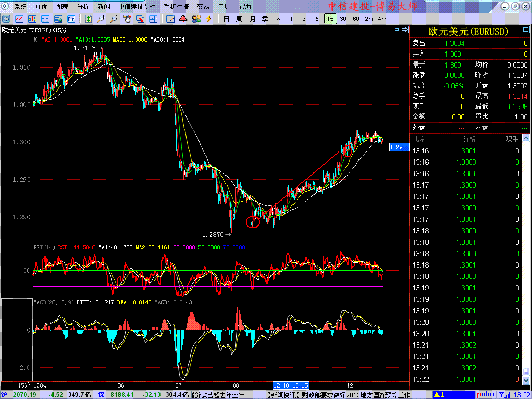
Task: Switch to the 4hr chart period
Action: point(382,19)
